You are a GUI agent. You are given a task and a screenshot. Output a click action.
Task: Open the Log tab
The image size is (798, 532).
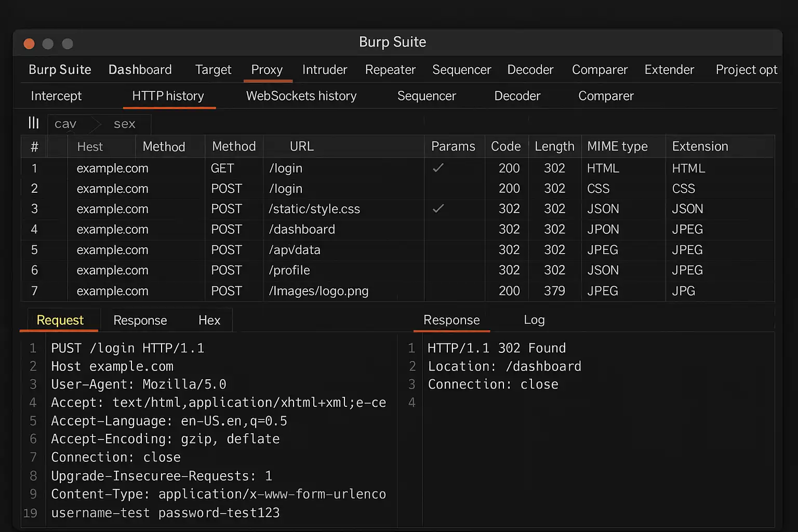coord(534,320)
